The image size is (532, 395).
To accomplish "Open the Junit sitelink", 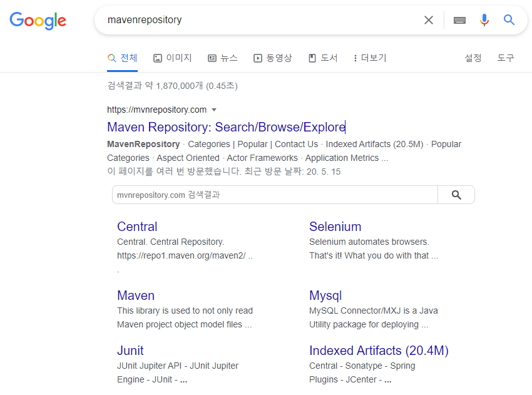I will click(130, 351).
